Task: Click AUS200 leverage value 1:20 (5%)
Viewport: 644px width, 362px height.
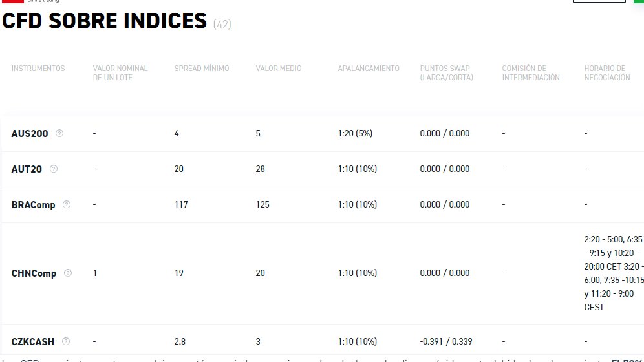Action: coord(355,133)
